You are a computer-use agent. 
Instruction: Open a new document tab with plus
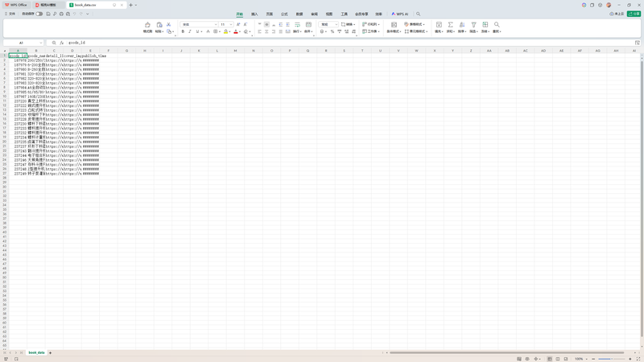[130, 5]
